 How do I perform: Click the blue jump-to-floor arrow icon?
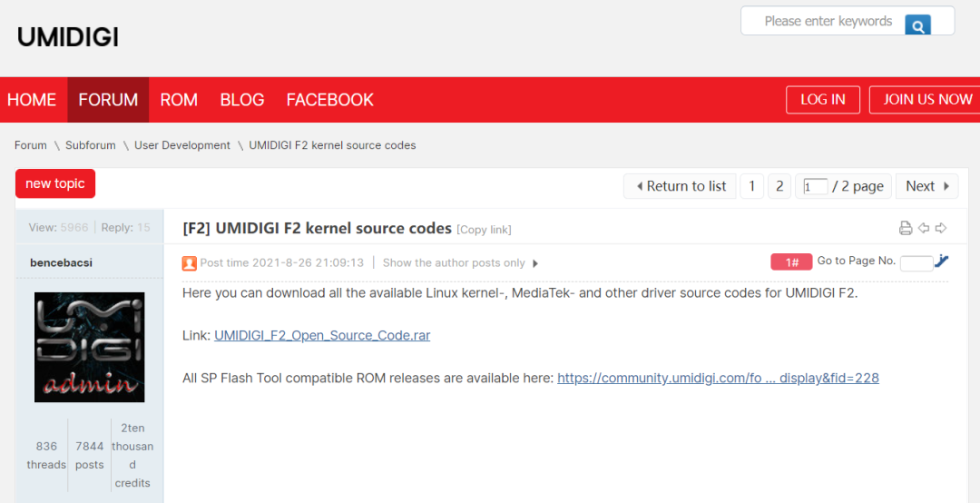pos(942,261)
